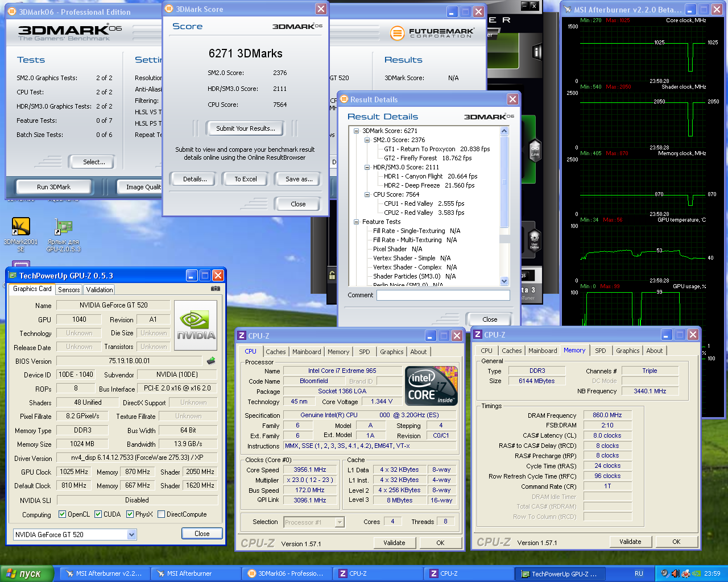Click the NVIDIA tray icon near the clock
The height and width of the screenshot is (582, 728).
pos(696,573)
